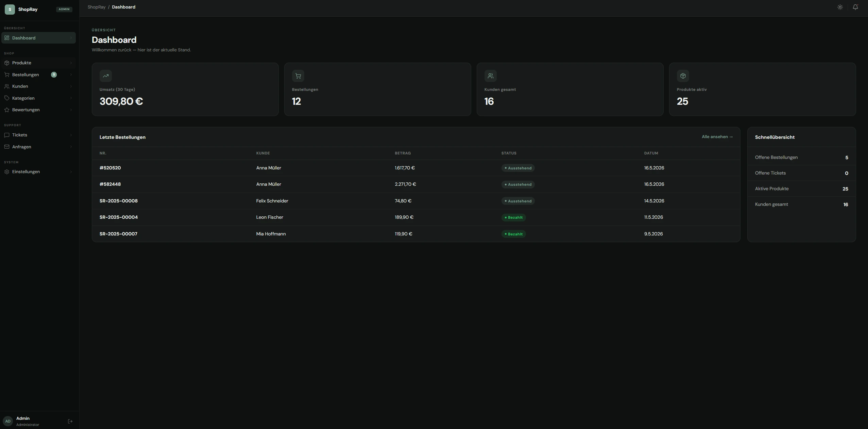
Task: Expand the Produkte chevron in sidebar
Action: pyautogui.click(x=71, y=63)
